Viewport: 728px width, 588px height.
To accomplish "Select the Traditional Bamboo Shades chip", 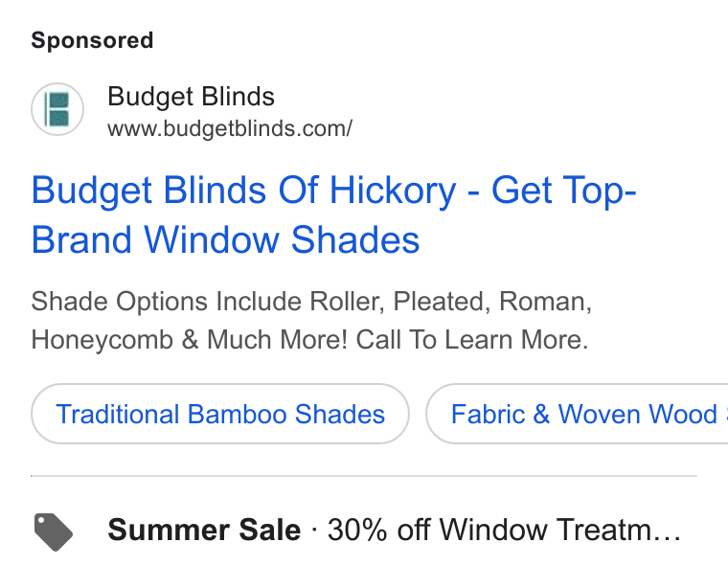I will pyautogui.click(x=220, y=414).
